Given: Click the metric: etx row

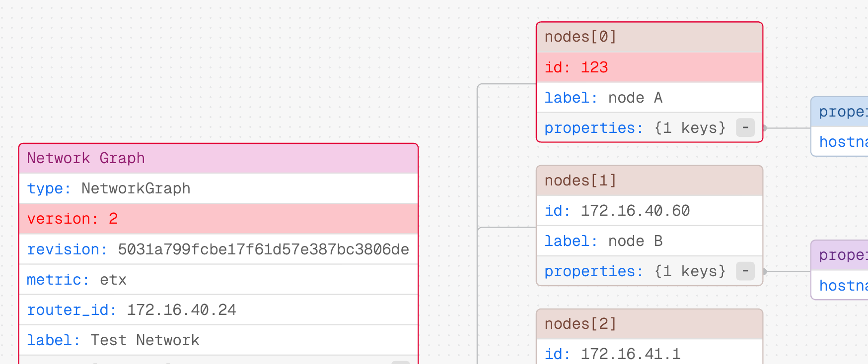Looking at the screenshot, I should [x=218, y=280].
